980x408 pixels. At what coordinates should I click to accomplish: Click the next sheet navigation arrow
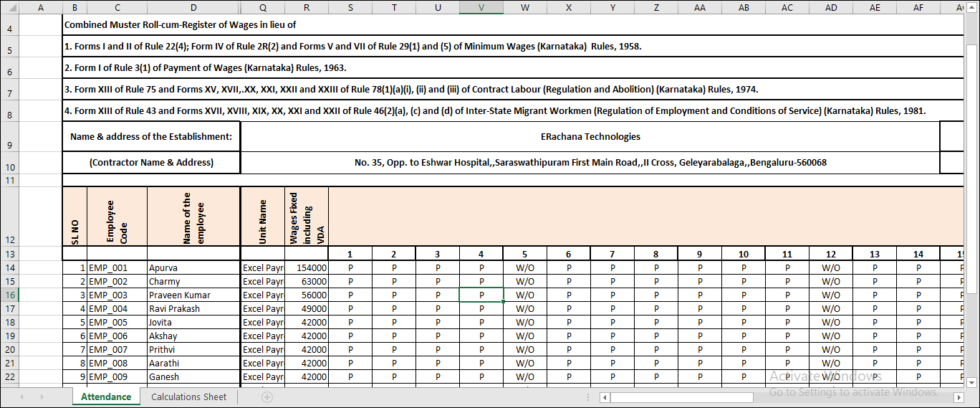[x=42, y=397]
